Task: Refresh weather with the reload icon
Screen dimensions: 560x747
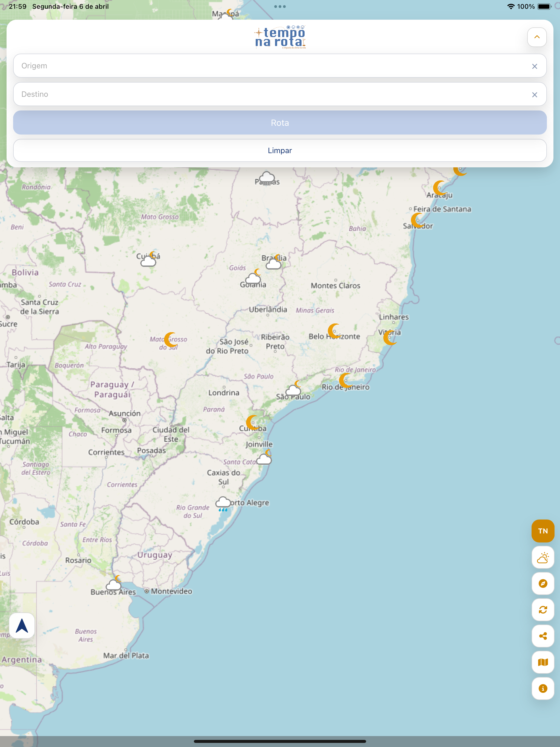Action: pyautogui.click(x=543, y=610)
